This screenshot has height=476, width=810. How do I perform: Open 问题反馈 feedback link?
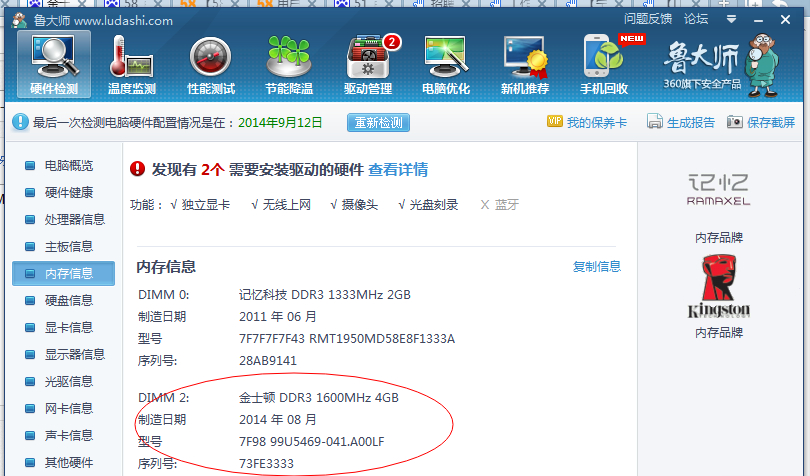648,19
